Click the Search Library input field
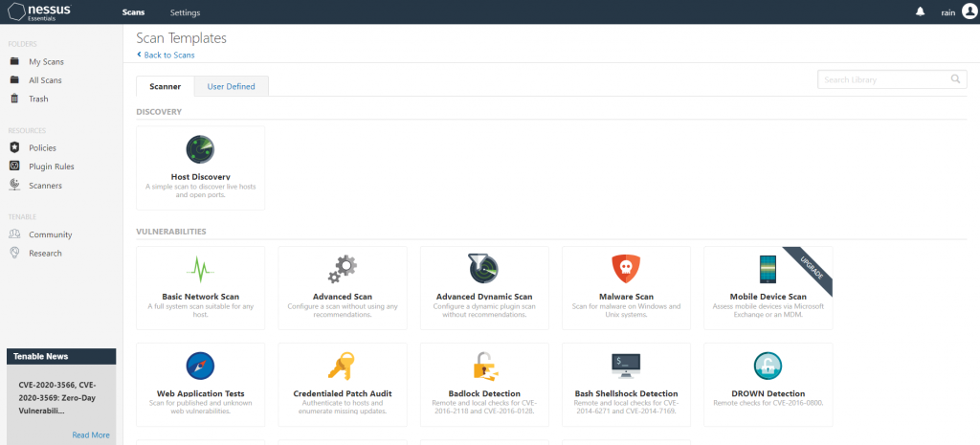 pos(892,79)
